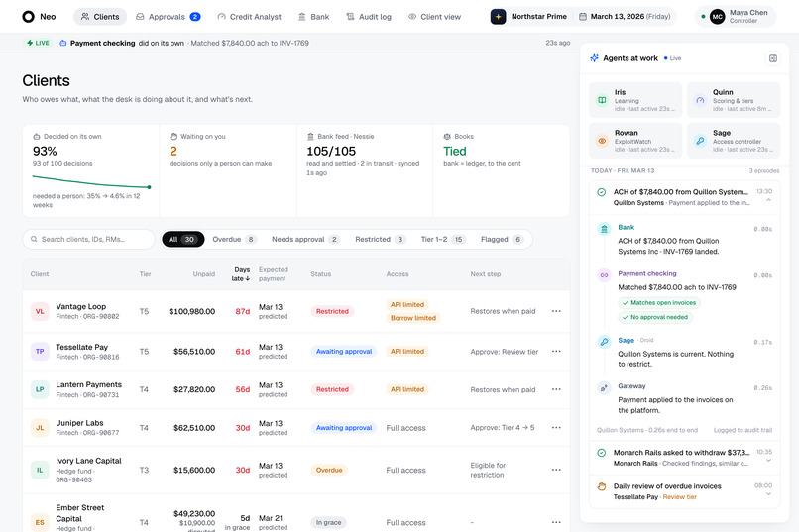The width and height of the screenshot is (799, 532).
Task: Click the Northstar Prime star icon
Action: pyautogui.click(x=498, y=17)
